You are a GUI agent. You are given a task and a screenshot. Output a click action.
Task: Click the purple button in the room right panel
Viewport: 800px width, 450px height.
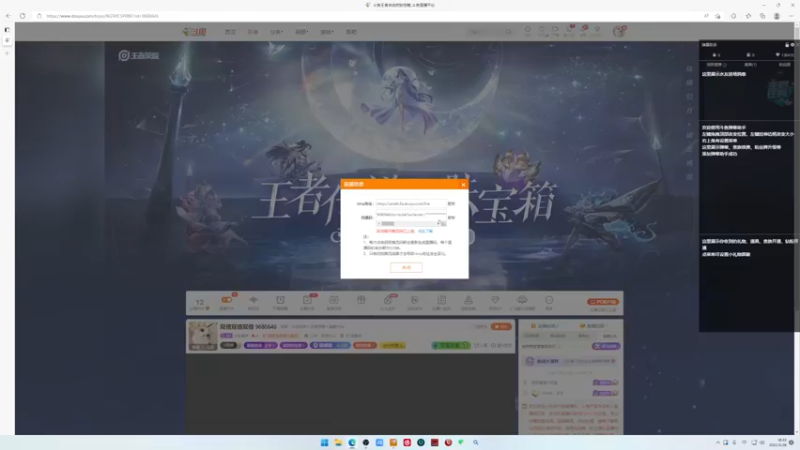[606, 346]
